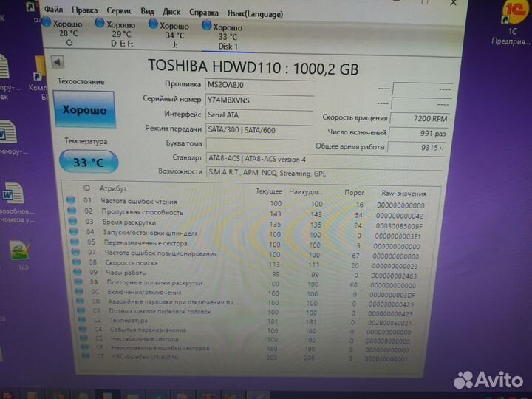The image size is (532, 399).
Task: Click the Текущее column header
Action: (269, 191)
